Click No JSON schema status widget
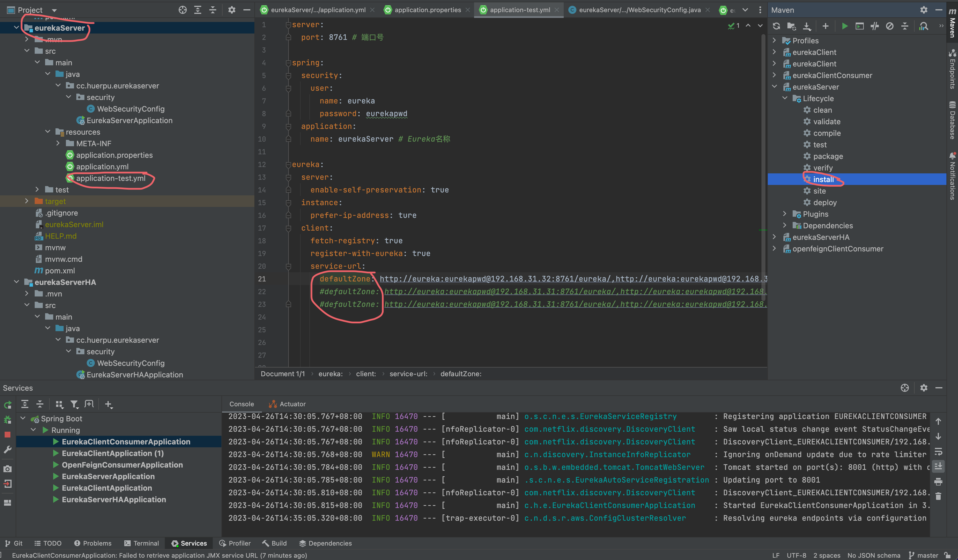This screenshot has width=958, height=560. pyautogui.click(x=874, y=555)
